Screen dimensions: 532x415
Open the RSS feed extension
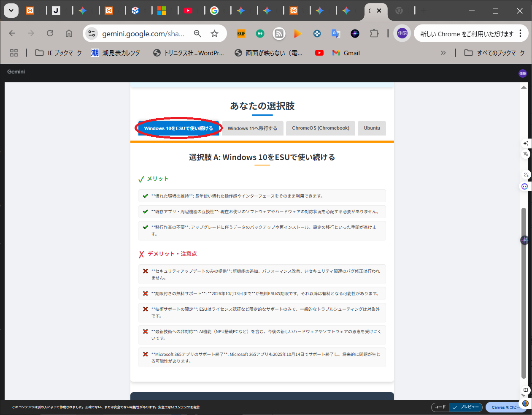(x=279, y=33)
